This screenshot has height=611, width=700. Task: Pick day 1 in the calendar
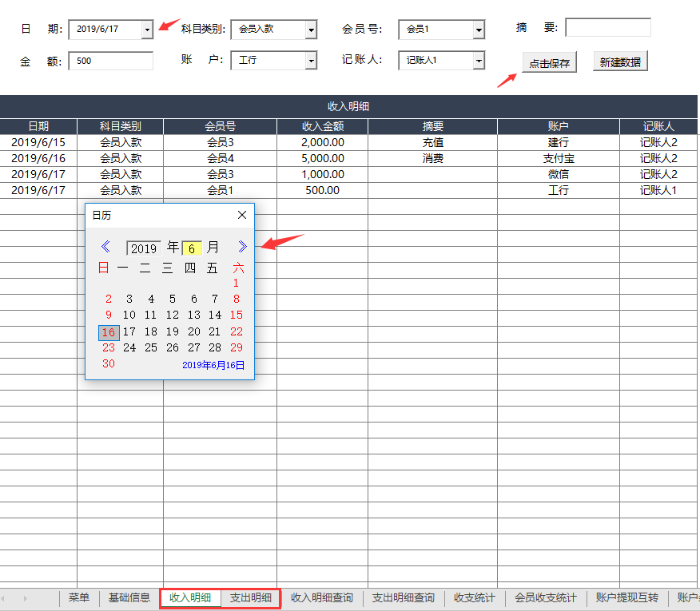(236, 283)
